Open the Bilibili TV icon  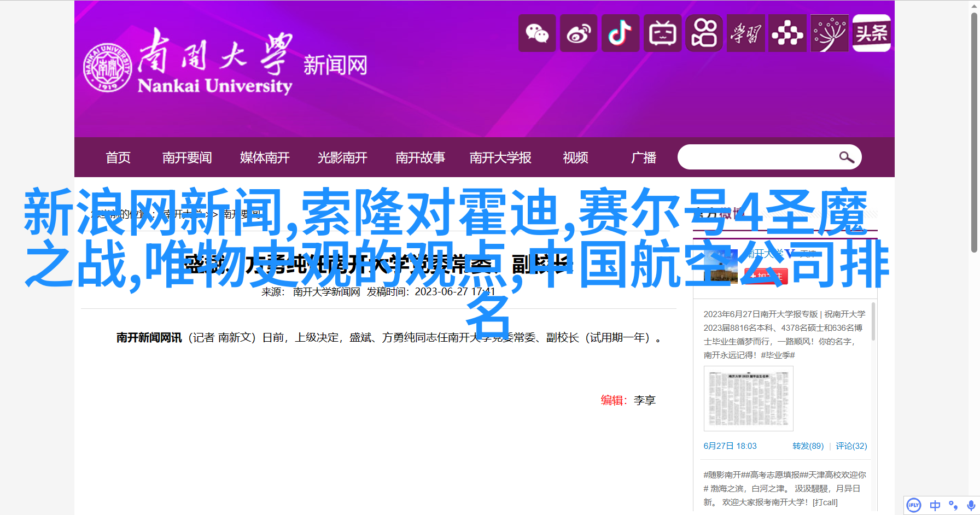pyautogui.click(x=662, y=33)
